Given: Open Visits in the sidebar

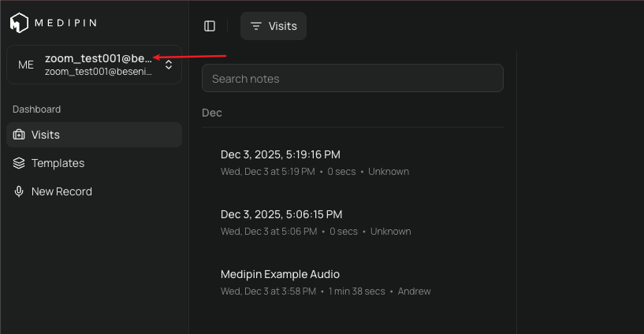Looking at the screenshot, I should coord(94,135).
